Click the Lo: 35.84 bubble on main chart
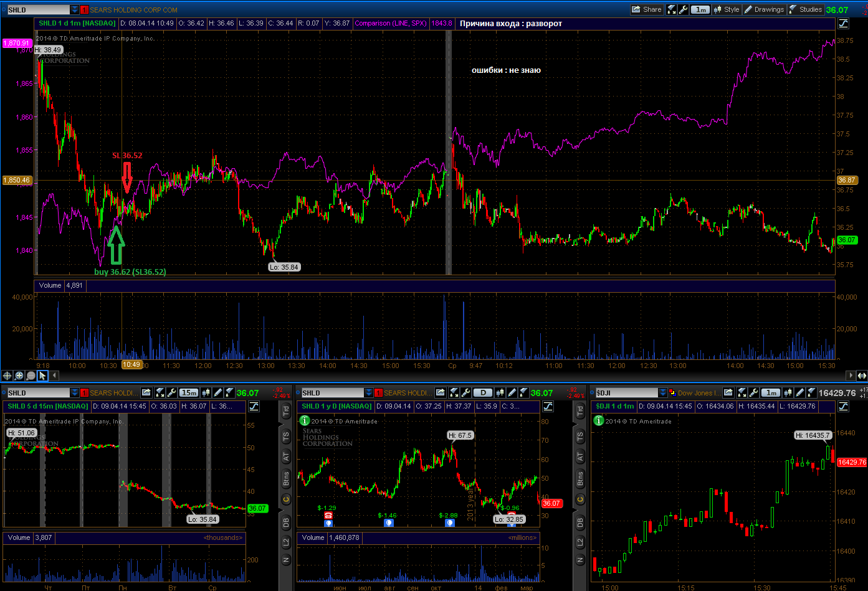The height and width of the screenshot is (591, 868). (x=284, y=267)
